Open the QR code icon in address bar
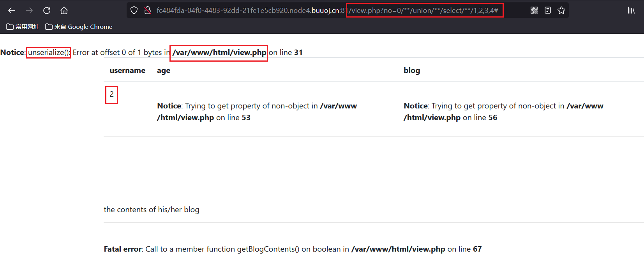This screenshot has height=268, width=644. [534, 11]
